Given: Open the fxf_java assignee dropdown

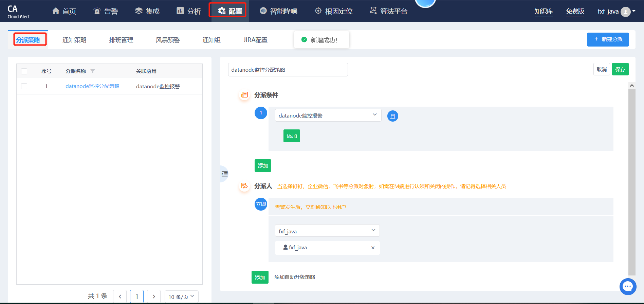Looking at the screenshot, I should 327,231.
